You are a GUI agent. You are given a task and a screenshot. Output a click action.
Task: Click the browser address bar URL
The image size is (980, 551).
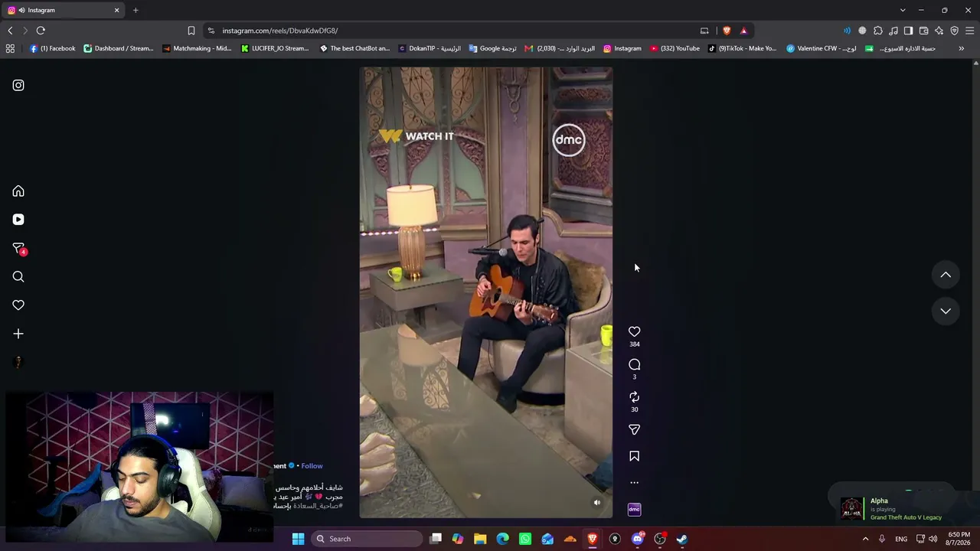[280, 31]
